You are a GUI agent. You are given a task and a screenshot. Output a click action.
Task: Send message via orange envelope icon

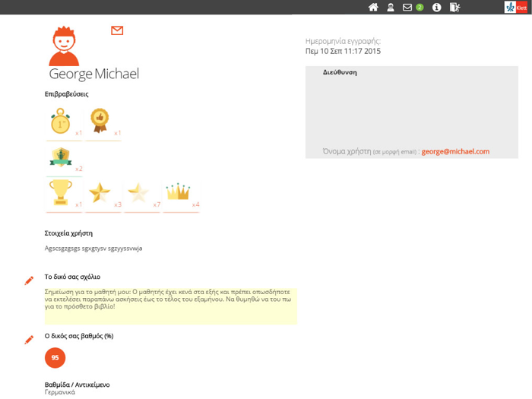click(117, 30)
